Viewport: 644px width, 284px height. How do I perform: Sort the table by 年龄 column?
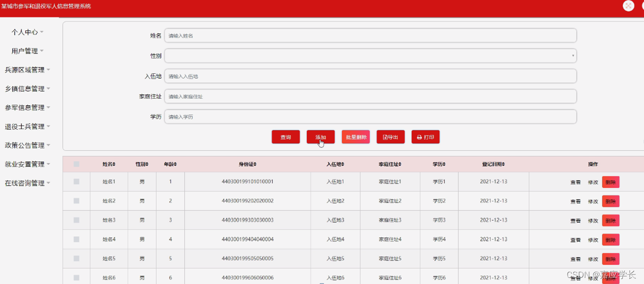tap(170, 164)
